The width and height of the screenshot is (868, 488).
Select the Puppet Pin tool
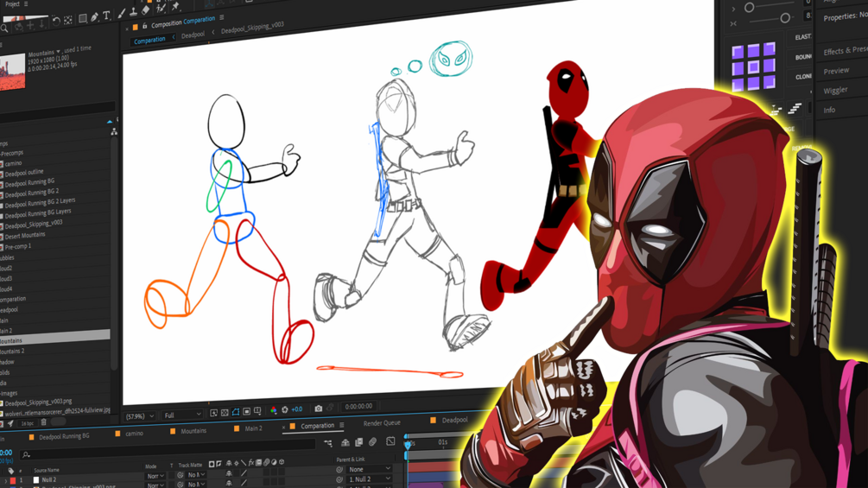point(175,7)
